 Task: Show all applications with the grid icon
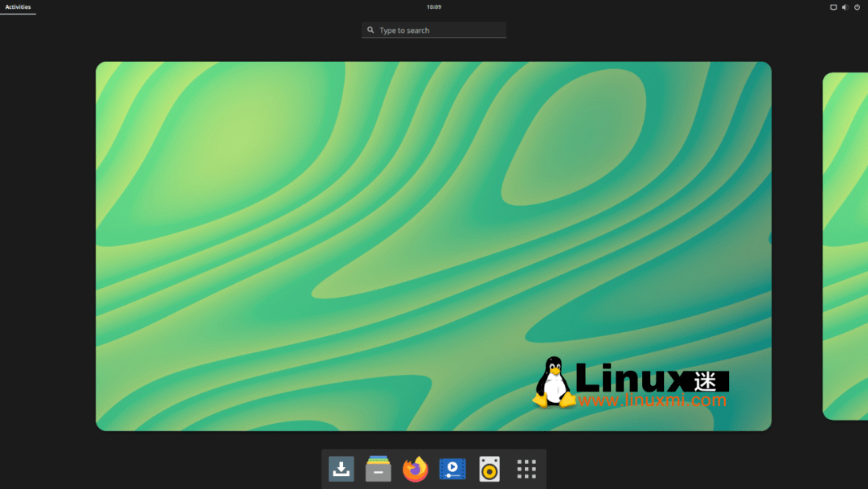[x=526, y=468]
